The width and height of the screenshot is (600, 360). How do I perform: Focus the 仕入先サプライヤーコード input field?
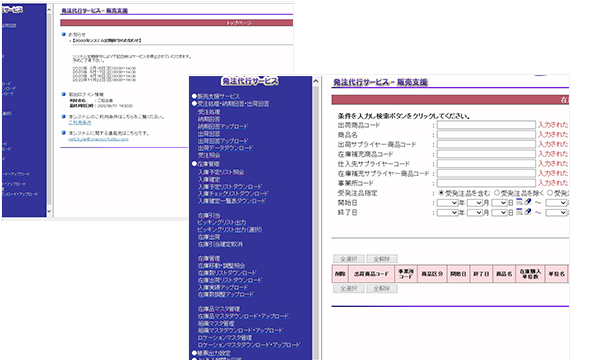click(x=486, y=163)
